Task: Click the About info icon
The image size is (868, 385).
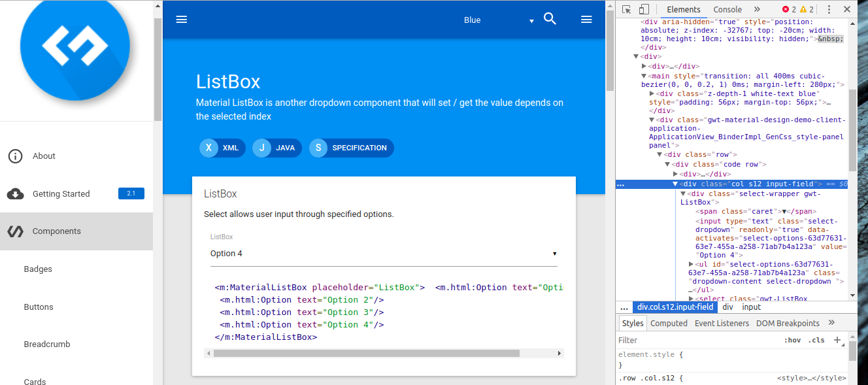Action: pyautogui.click(x=15, y=156)
